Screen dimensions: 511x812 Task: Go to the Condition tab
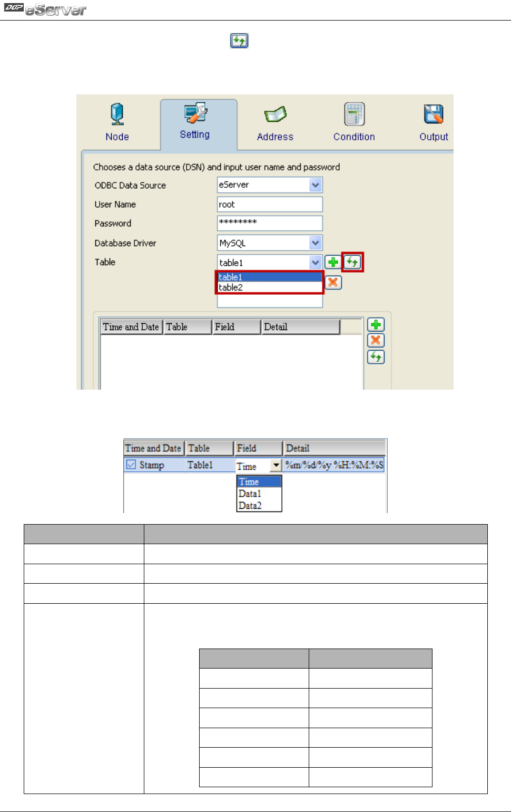[x=354, y=122]
